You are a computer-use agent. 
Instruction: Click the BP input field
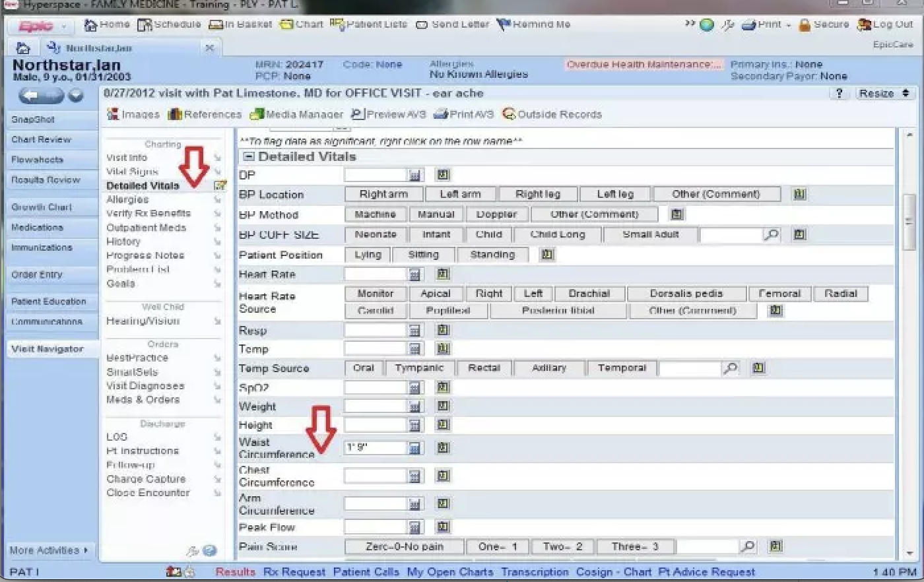[x=375, y=175]
